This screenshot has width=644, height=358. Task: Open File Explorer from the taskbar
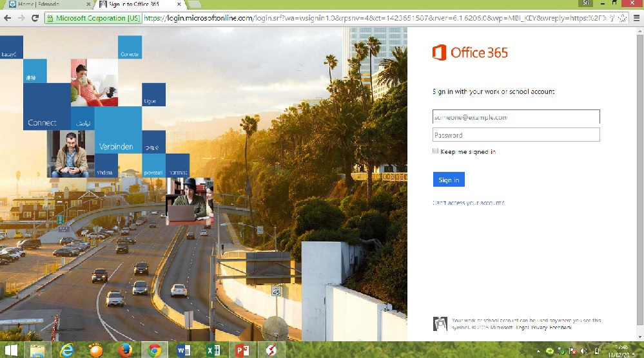click(37, 351)
